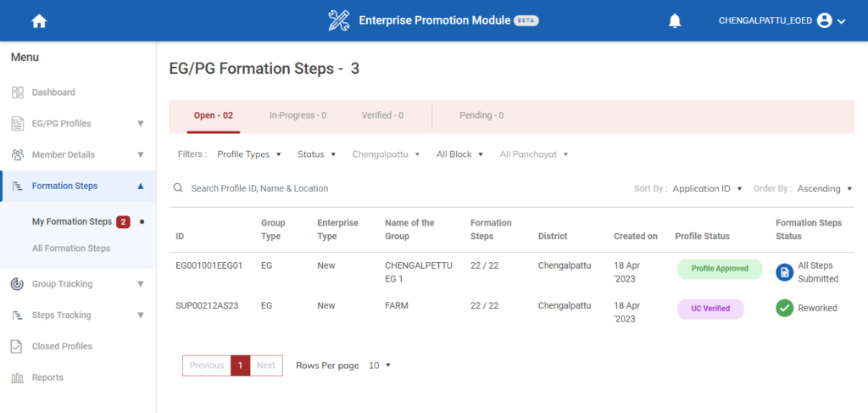Click the Next page button
Screen dimensions: 868x413
pyautogui.click(x=265, y=366)
